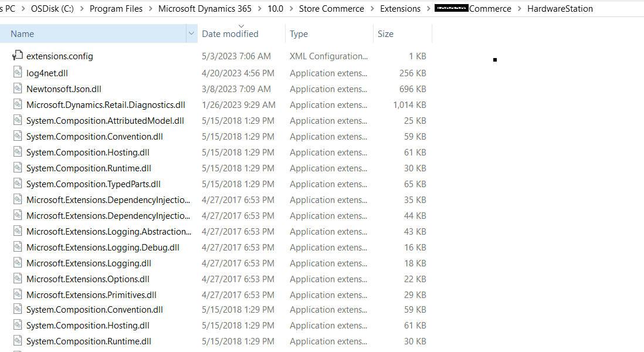Click the date 1/26/2023 9:29 AM

[x=238, y=105]
